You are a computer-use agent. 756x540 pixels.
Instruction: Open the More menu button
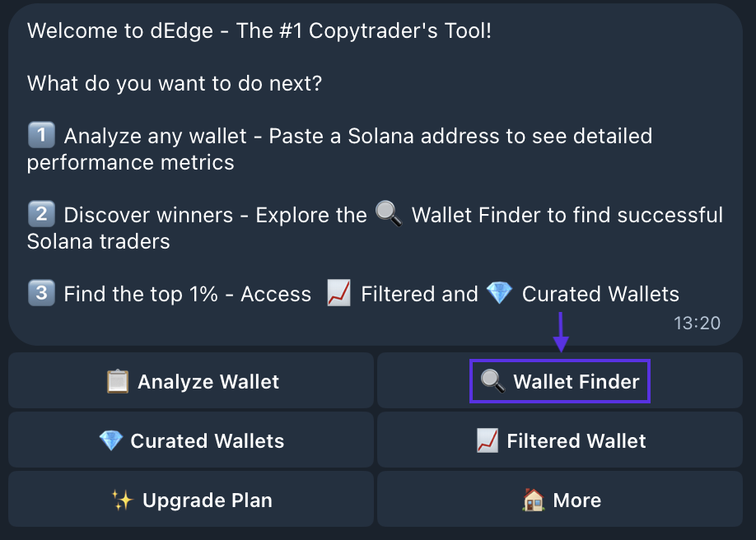click(x=560, y=500)
